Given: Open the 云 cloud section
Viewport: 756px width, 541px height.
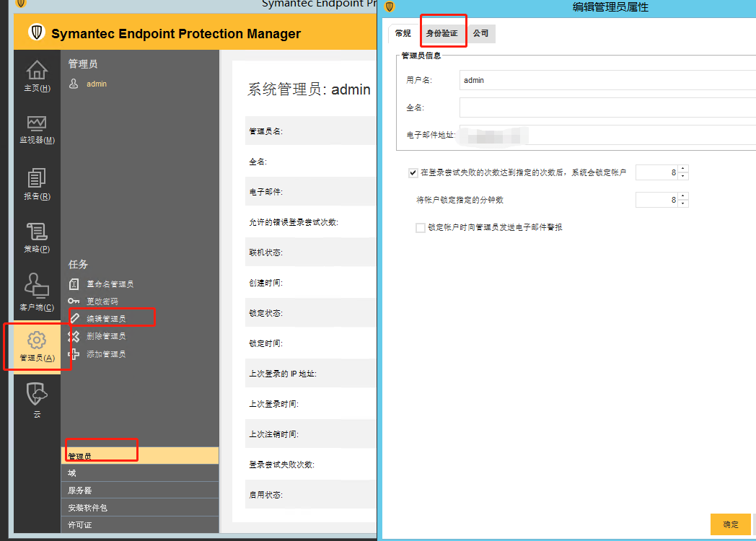Looking at the screenshot, I should coord(37,400).
